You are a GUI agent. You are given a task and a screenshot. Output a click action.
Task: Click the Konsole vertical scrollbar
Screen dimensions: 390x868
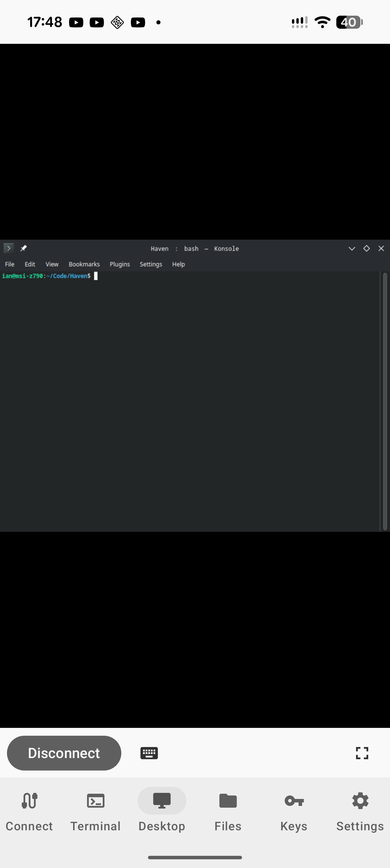[x=384, y=401]
